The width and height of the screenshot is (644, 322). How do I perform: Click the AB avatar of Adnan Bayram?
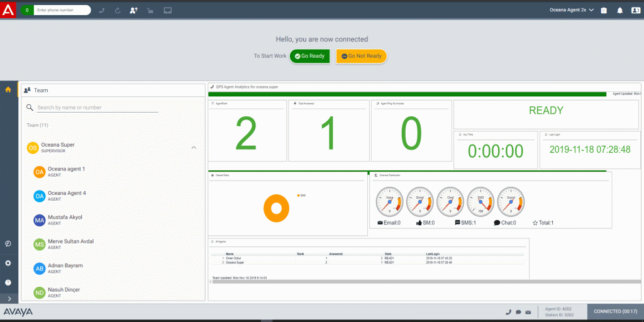tap(40, 269)
